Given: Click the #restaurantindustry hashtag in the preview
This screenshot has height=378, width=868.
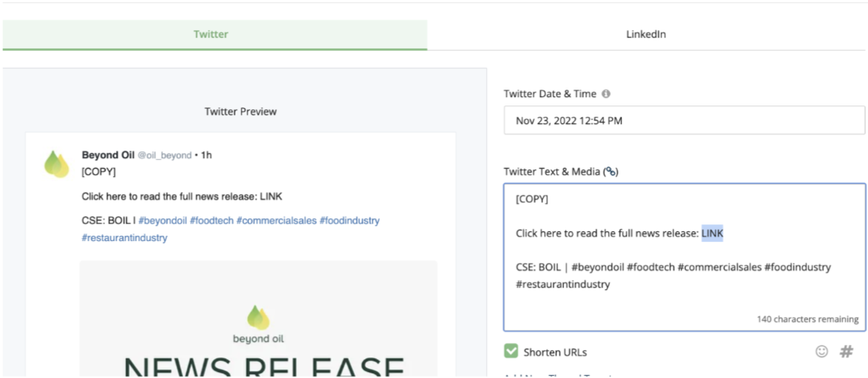Looking at the screenshot, I should click(125, 238).
